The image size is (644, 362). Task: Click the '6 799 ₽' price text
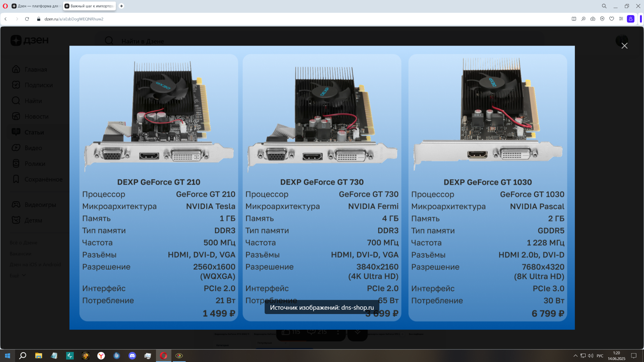point(548,314)
